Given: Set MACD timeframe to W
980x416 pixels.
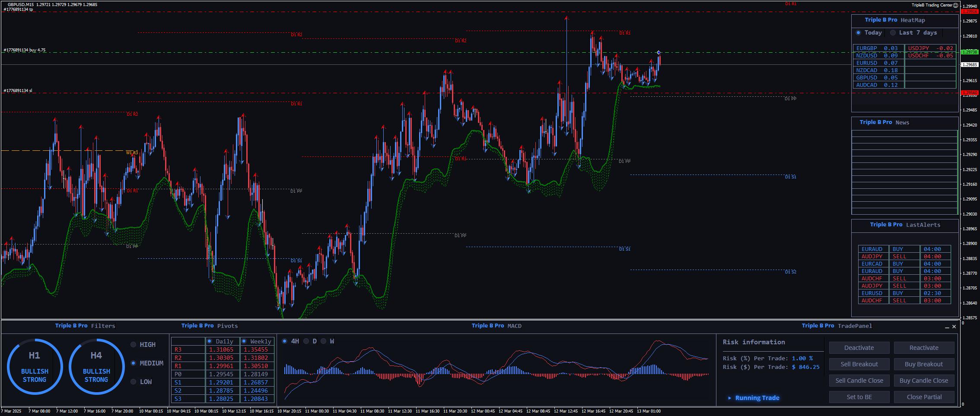Looking at the screenshot, I should 323,341.
